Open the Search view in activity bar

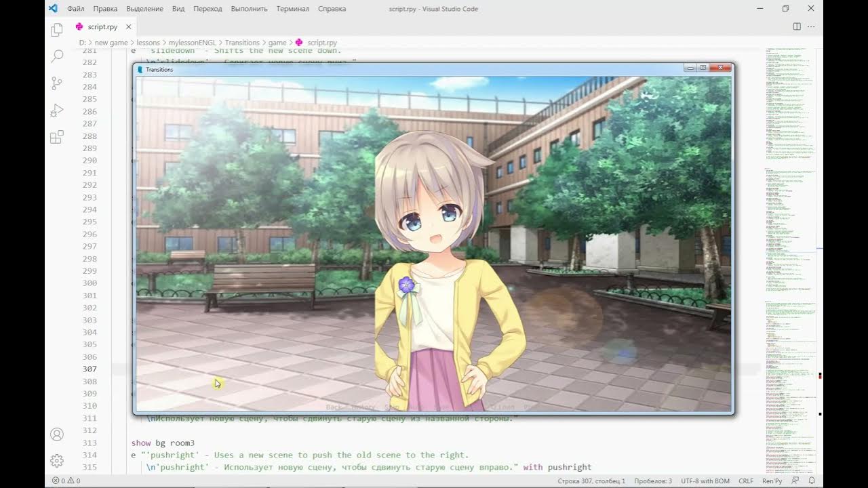click(x=57, y=56)
